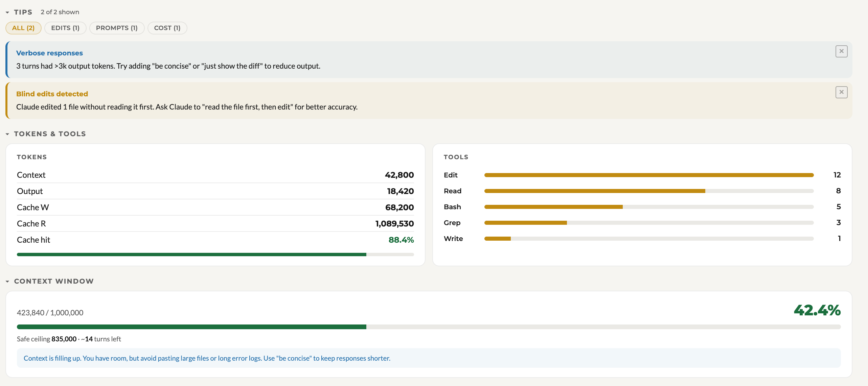Viewport: 868px width, 386px height.
Task: Dismiss the Blind edits detected tip
Action: pyautogui.click(x=842, y=92)
